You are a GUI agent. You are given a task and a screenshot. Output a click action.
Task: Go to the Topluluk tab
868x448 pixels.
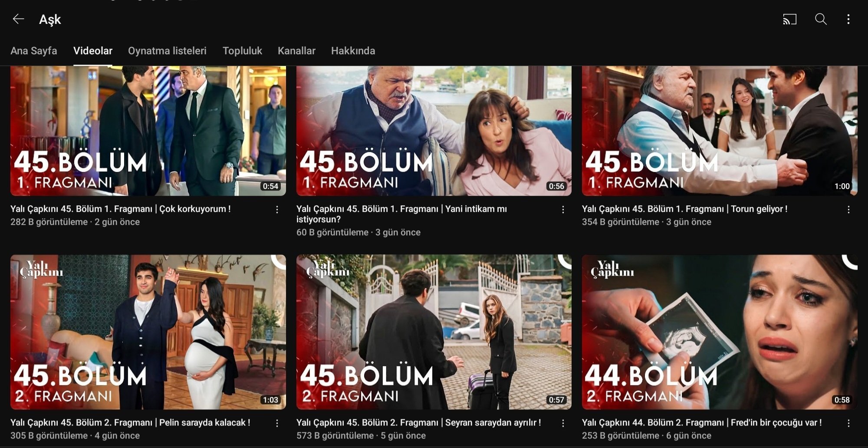242,51
